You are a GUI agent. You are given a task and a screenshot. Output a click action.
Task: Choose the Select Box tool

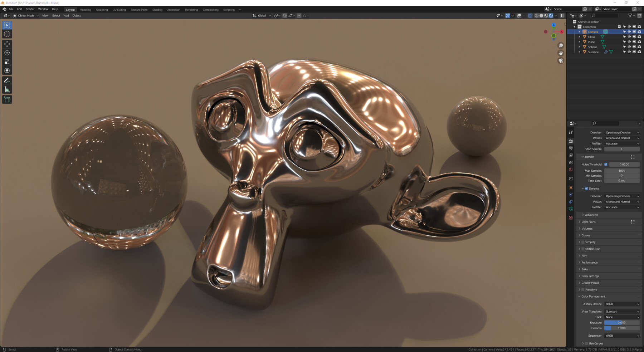click(x=7, y=25)
